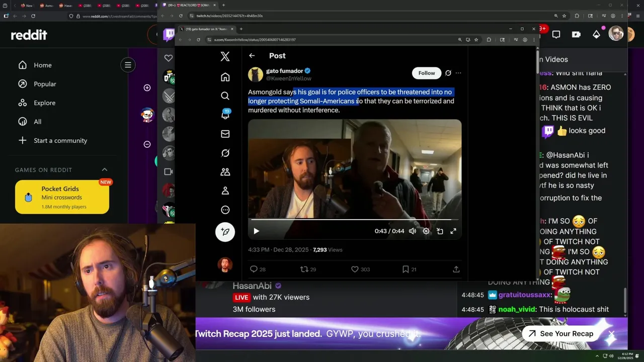Image resolution: width=644 pixels, height=362 pixels.
Task: Go to Home icon in X sidebar
Action: point(225,77)
